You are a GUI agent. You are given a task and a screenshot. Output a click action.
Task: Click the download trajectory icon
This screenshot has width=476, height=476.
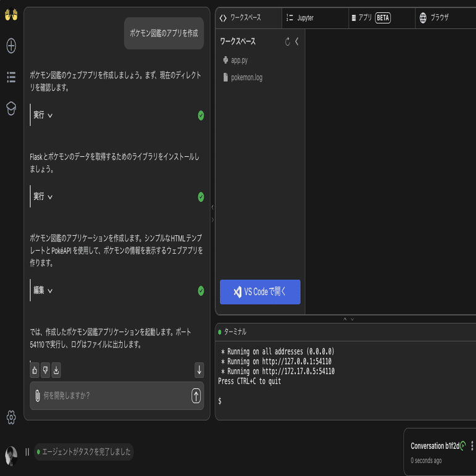[56, 370]
